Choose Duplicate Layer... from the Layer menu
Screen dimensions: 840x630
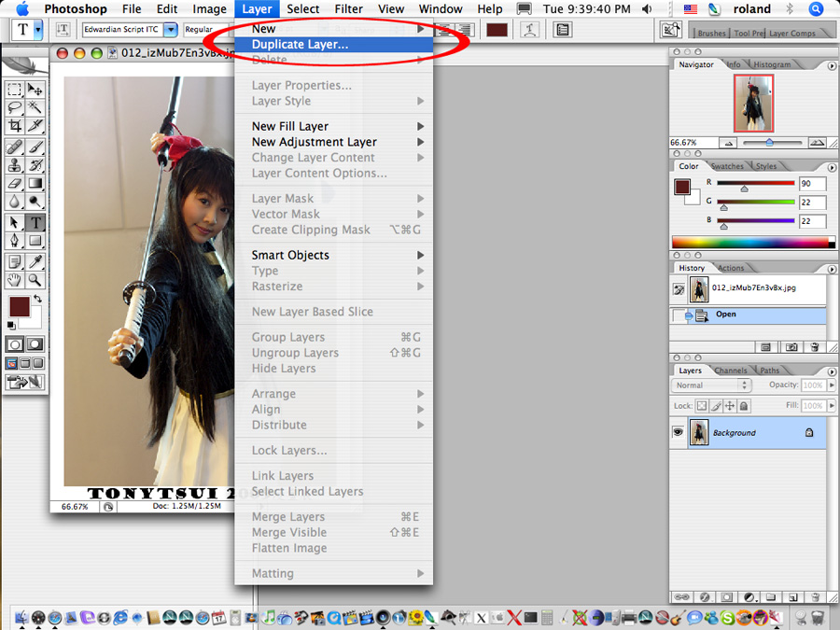point(300,44)
